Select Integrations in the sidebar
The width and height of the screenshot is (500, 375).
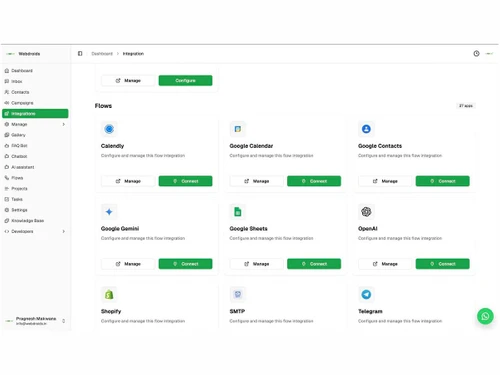pyautogui.click(x=35, y=114)
